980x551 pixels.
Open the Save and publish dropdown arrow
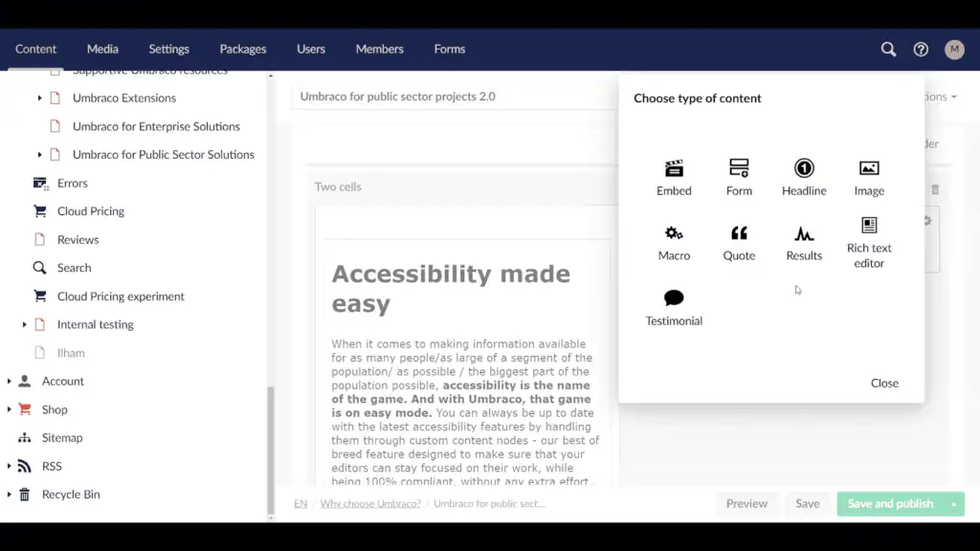coord(953,503)
